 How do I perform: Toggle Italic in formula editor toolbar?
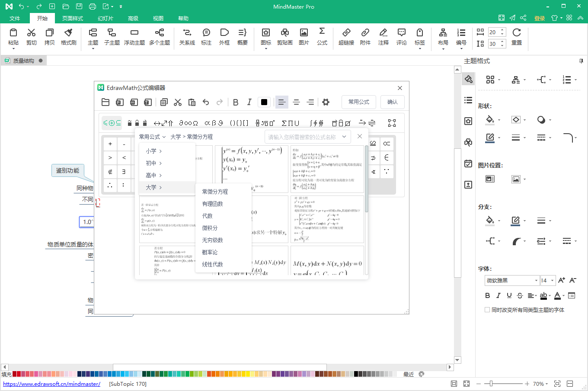pyautogui.click(x=249, y=102)
